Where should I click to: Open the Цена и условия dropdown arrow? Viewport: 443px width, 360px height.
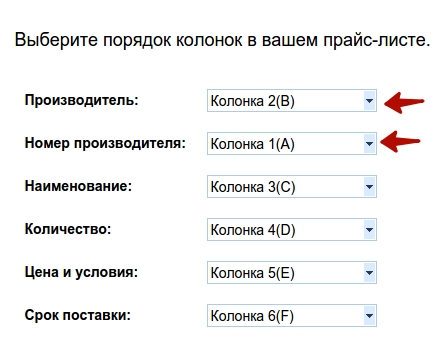[x=369, y=273]
